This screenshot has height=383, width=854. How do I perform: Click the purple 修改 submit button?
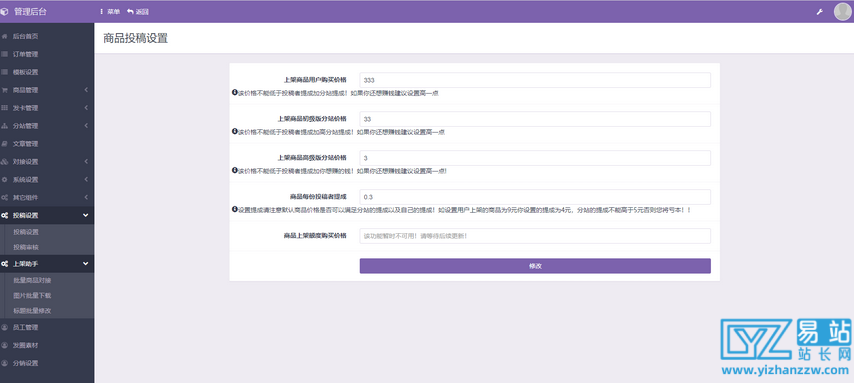coord(535,266)
